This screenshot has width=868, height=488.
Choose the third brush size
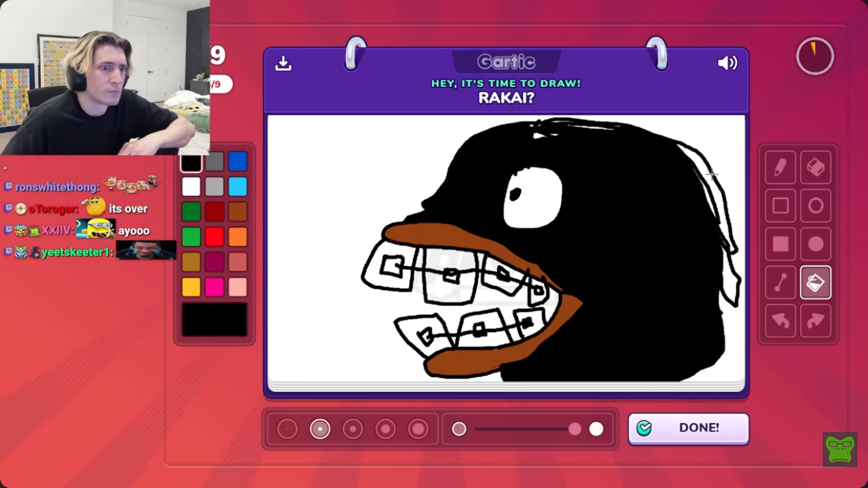(x=352, y=429)
